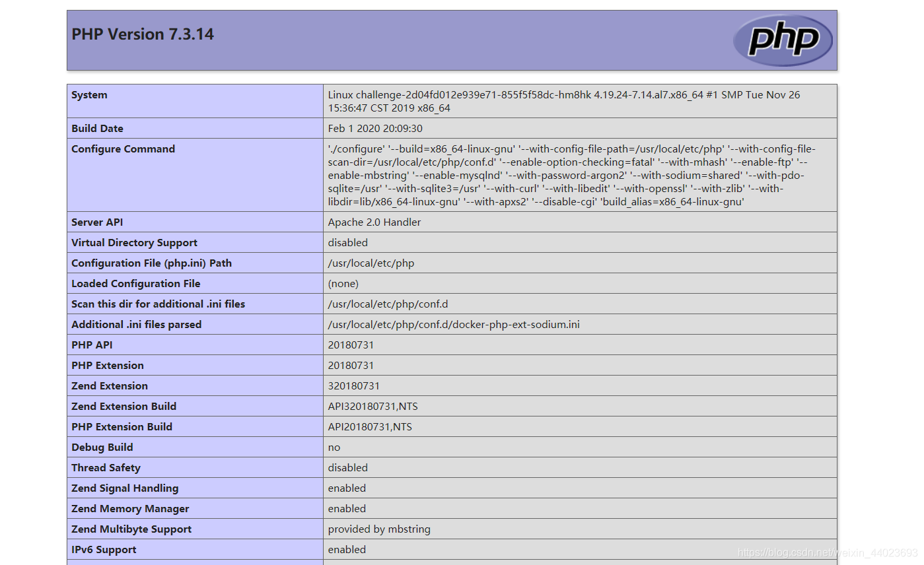This screenshot has width=924, height=565.
Task: Click the PHP Extension Build label
Action: pyautogui.click(x=122, y=427)
